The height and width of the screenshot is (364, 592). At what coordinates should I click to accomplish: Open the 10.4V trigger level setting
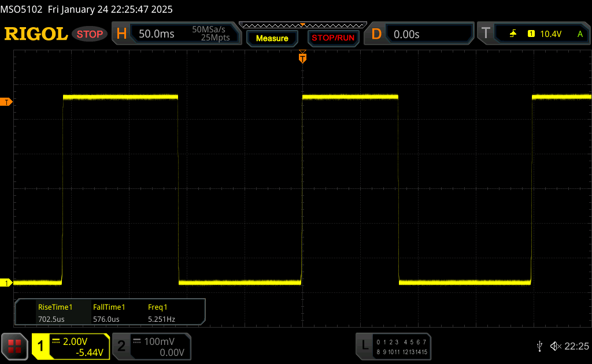550,34
